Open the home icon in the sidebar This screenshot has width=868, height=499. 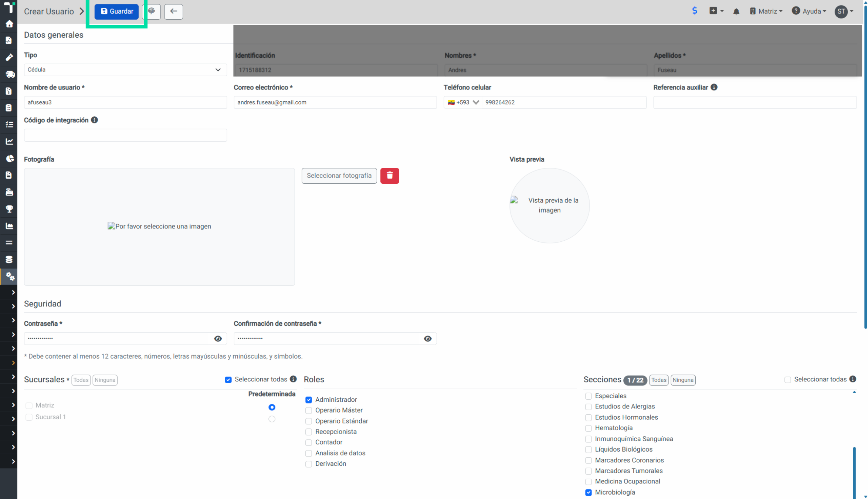9,24
